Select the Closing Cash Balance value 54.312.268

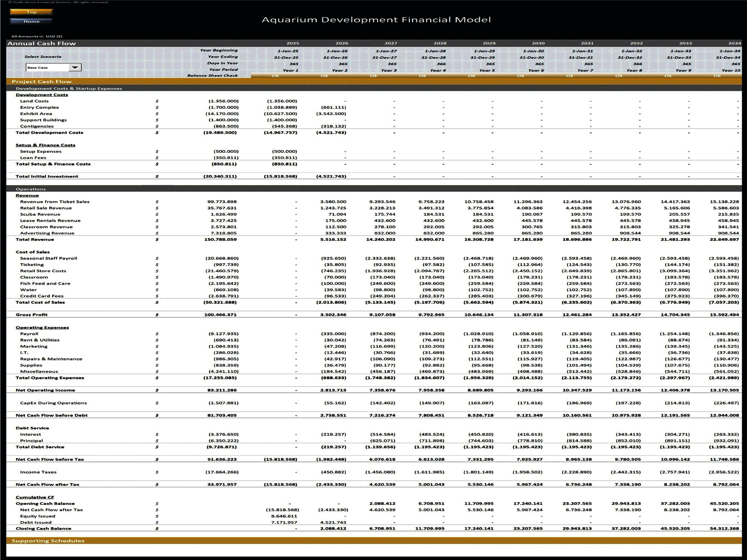724,528
